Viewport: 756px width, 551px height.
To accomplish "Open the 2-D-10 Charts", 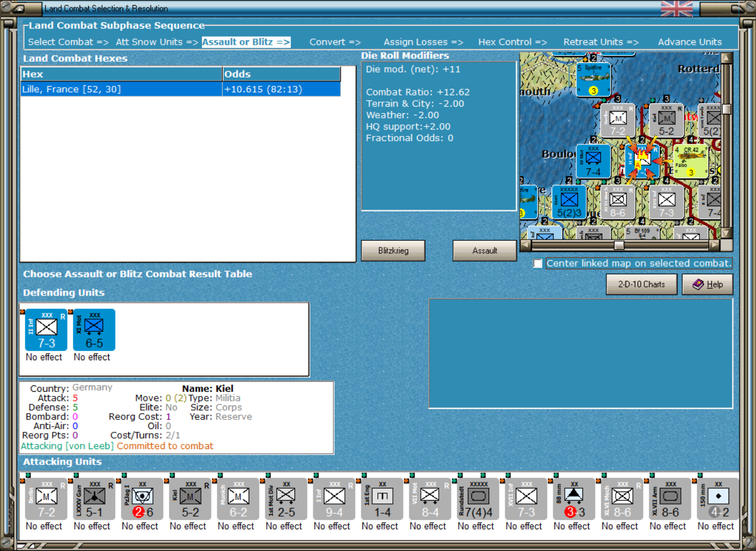I will point(641,284).
